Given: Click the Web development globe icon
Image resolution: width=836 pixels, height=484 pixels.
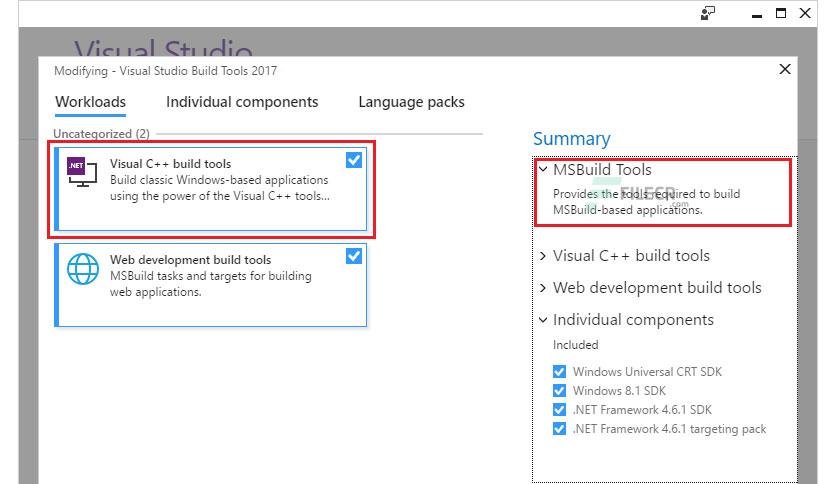Looking at the screenshot, I should 82,270.
